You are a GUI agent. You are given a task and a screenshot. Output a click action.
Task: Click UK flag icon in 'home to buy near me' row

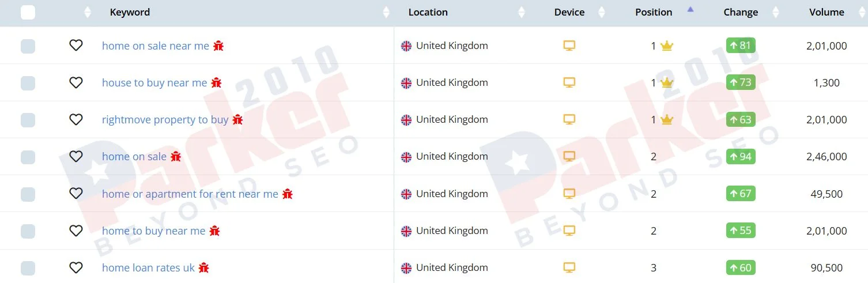pyautogui.click(x=406, y=231)
